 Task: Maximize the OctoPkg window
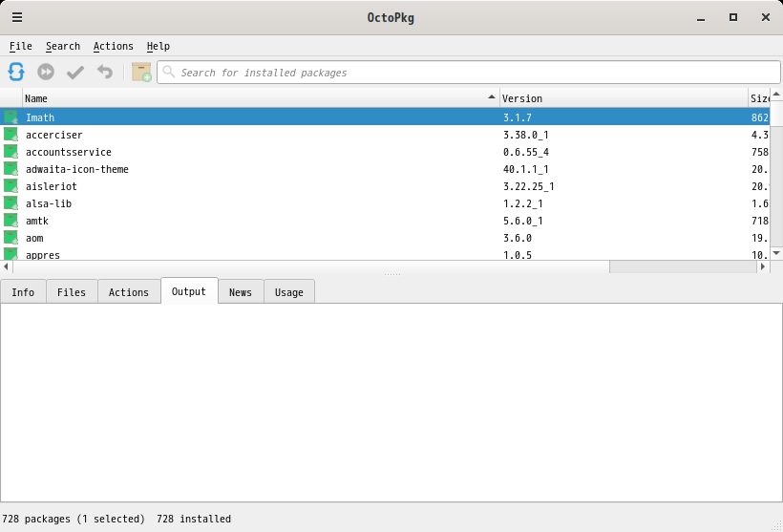pyautogui.click(x=733, y=17)
